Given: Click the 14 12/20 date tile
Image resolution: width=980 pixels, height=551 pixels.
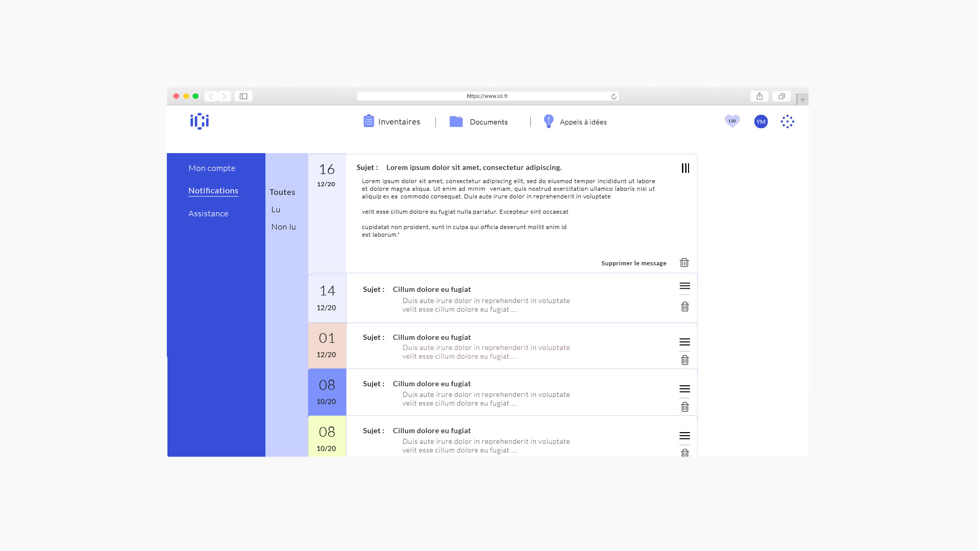Looking at the screenshot, I should click(x=327, y=298).
